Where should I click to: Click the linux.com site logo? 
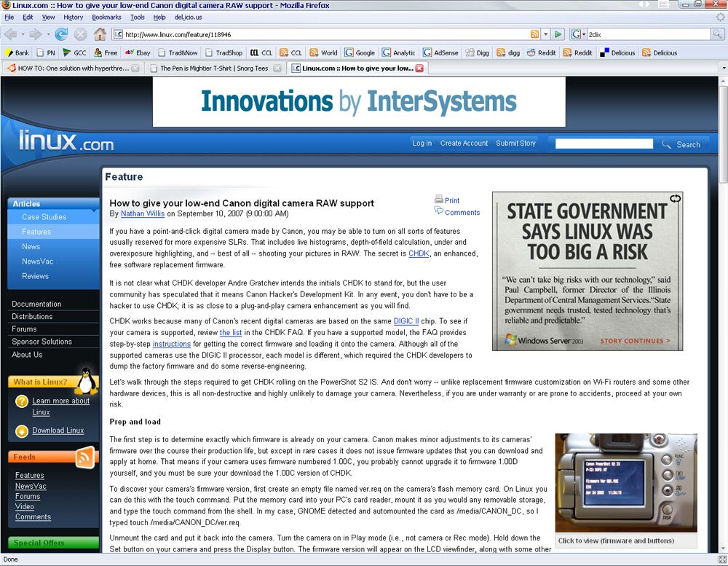tap(66, 141)
